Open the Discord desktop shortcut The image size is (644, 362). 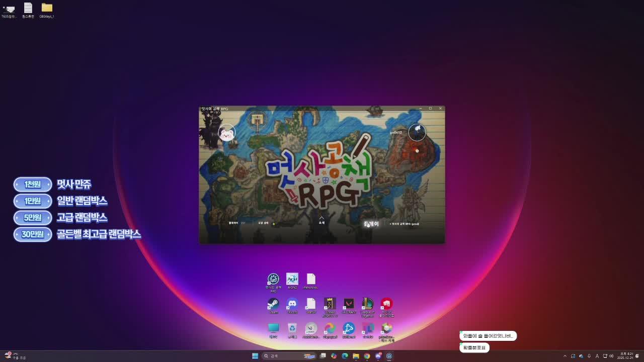tap(292, 304)
